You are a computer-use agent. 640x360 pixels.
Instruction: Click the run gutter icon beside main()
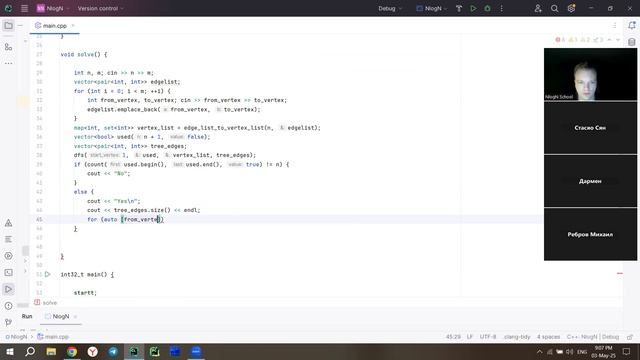coord(47,274)
